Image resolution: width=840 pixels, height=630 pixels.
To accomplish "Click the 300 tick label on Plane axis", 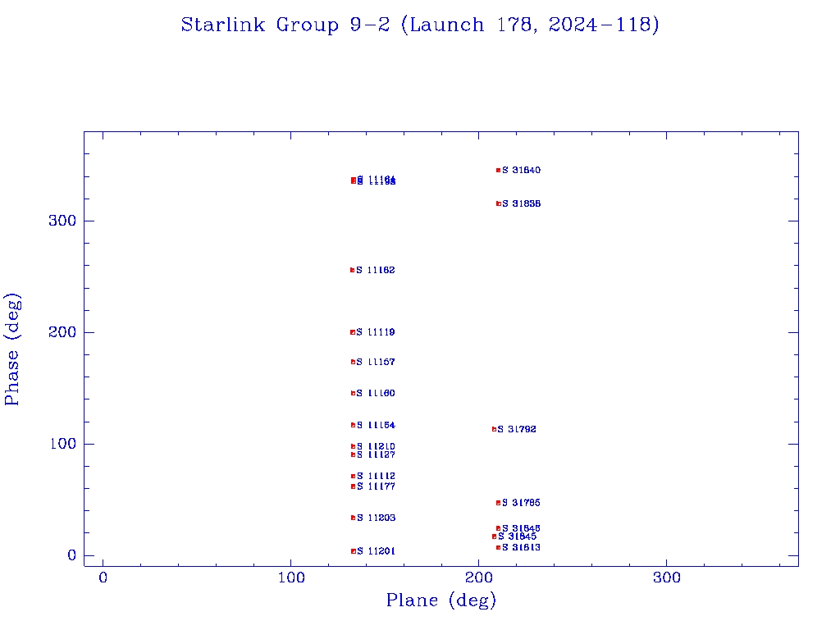I will (x=667, y=577).
